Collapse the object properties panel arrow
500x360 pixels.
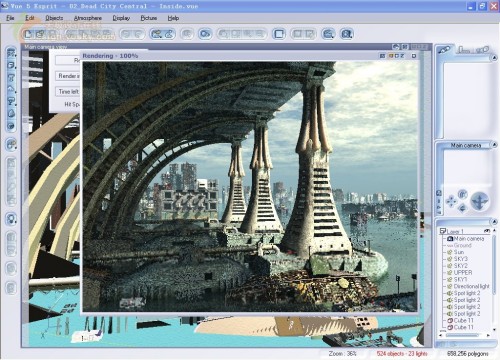click(x=494, y=58)
